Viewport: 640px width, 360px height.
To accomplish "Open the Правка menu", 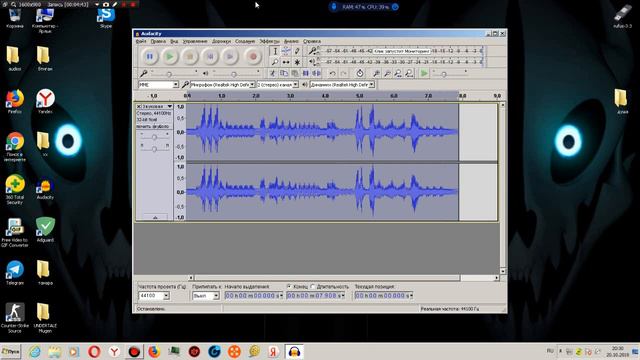I will tap(158, 41).
